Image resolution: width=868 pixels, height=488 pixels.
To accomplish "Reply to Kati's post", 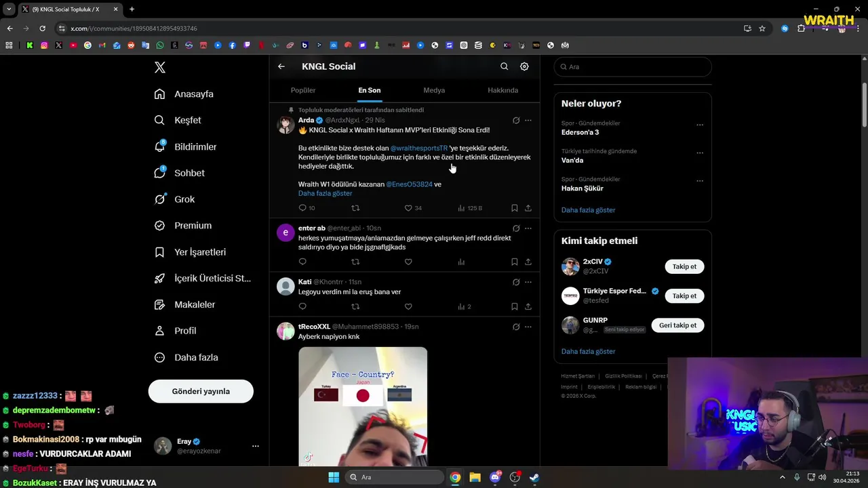I will pos(302,306).
